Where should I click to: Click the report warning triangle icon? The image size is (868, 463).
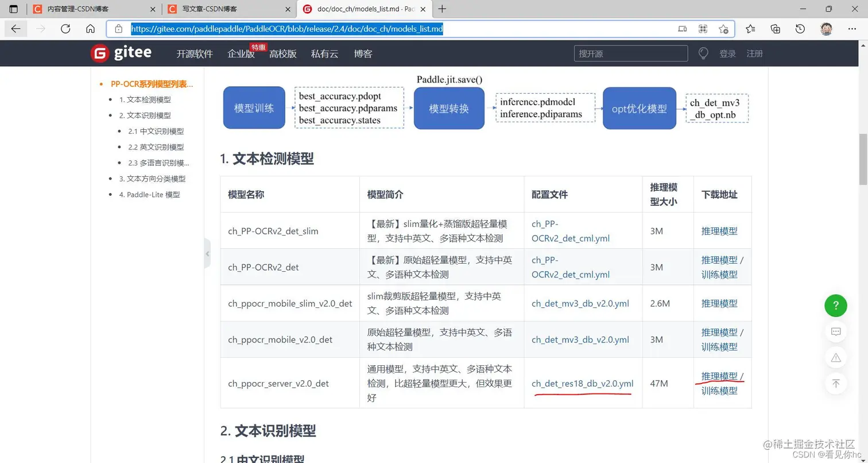point(836,357)
